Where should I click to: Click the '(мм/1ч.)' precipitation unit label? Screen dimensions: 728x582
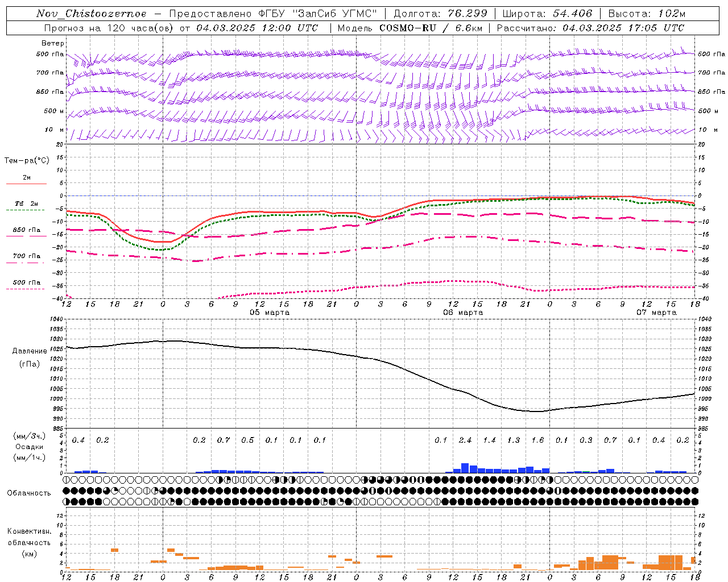28,458
